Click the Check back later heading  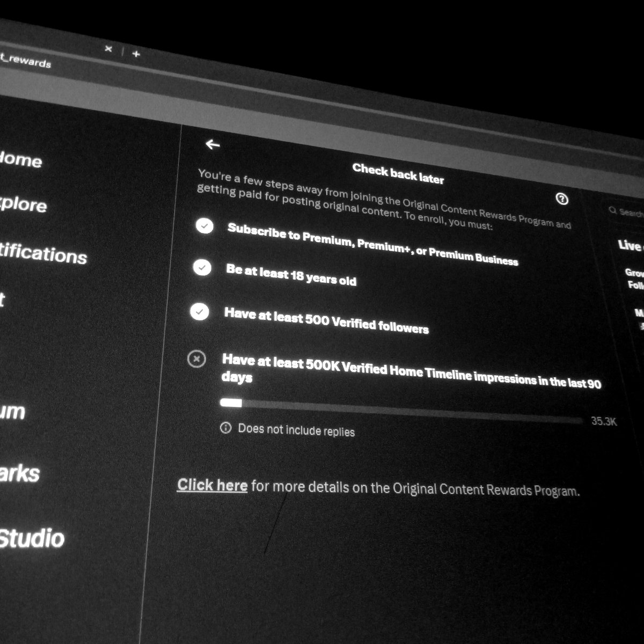tap(398, 174)
